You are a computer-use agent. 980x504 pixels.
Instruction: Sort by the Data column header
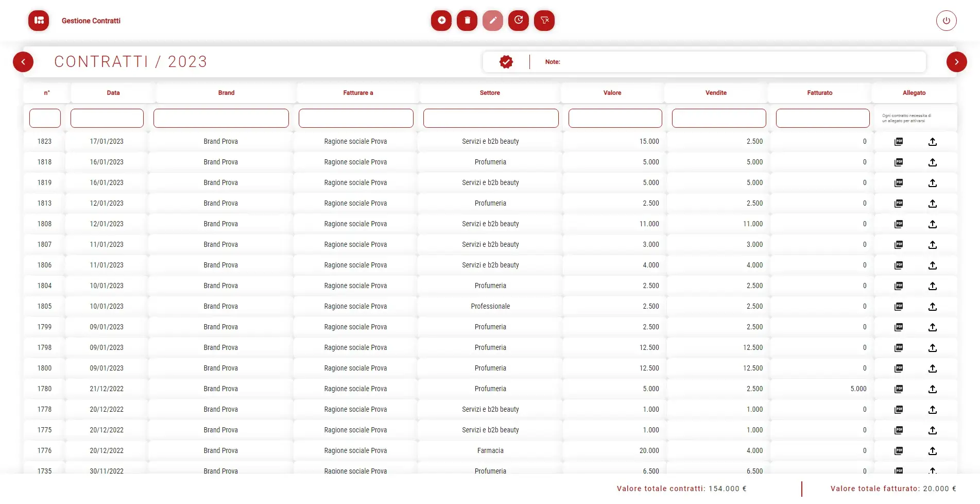coord(113,93)
